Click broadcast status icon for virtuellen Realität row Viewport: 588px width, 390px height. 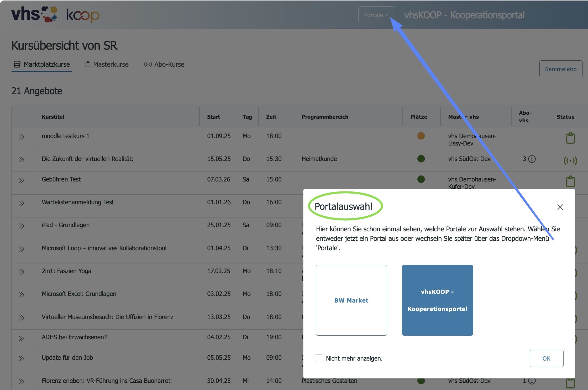click(570, 160)
